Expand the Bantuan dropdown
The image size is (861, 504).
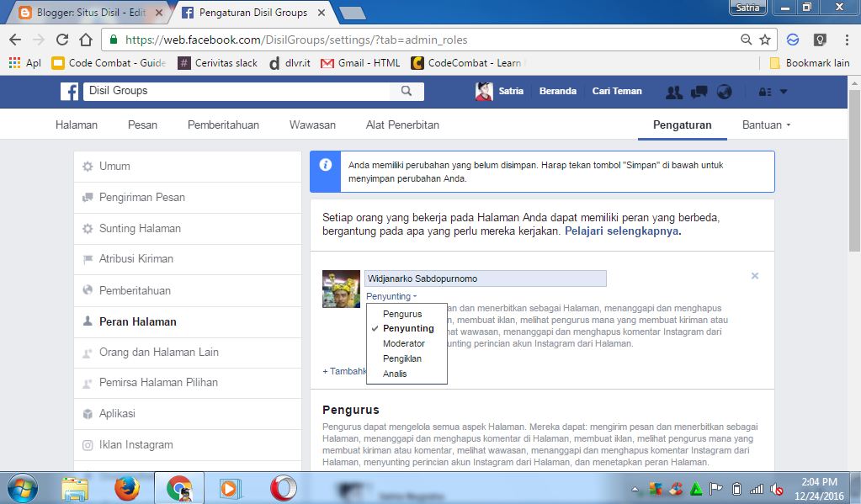tap(766, 125)
